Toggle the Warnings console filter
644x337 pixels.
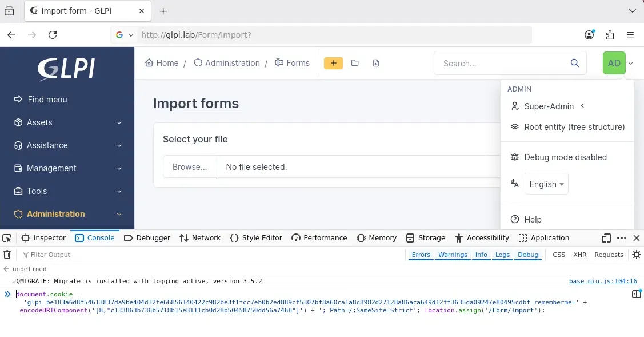(453, 255)
